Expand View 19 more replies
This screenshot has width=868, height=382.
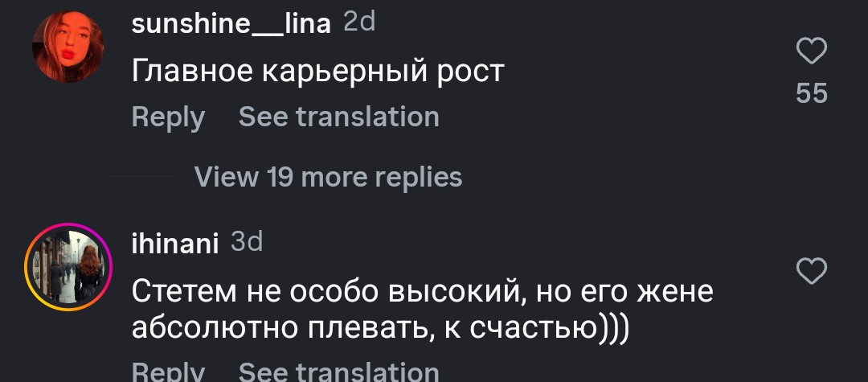coord(328,176)
